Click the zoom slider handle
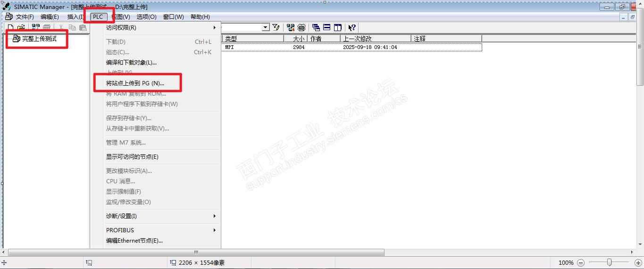This screenshot has width=644, height=269. pyautogui.click(x=609, y=262)
